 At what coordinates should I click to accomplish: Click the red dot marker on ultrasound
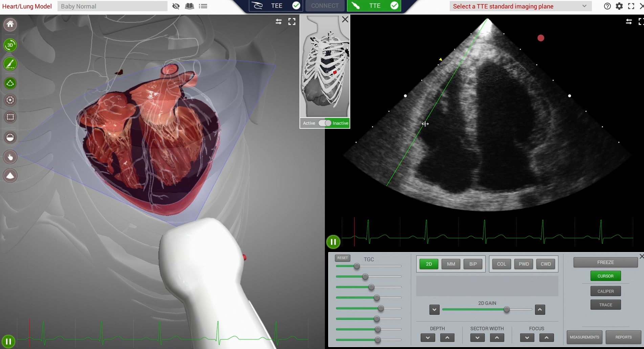pos(541,38)
